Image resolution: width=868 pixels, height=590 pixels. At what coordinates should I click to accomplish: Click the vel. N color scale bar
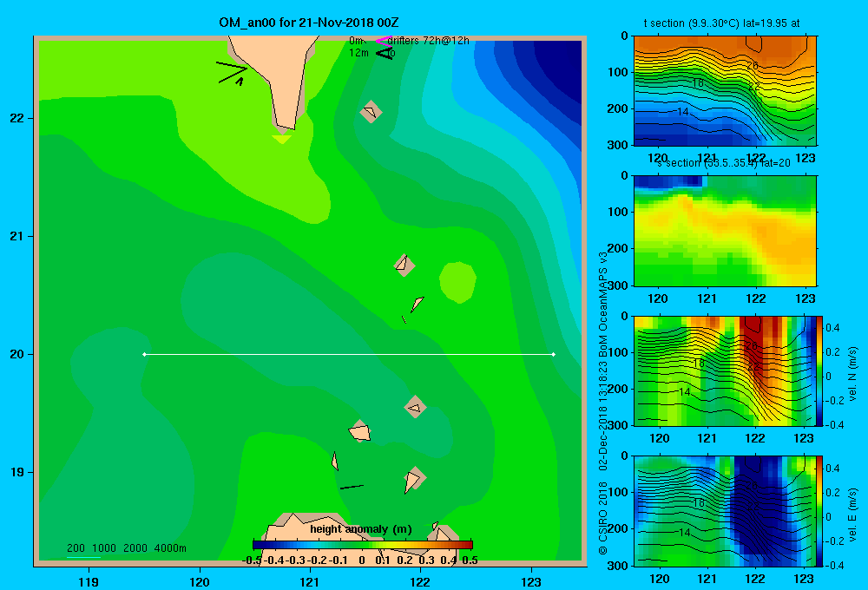coord(820,370)
